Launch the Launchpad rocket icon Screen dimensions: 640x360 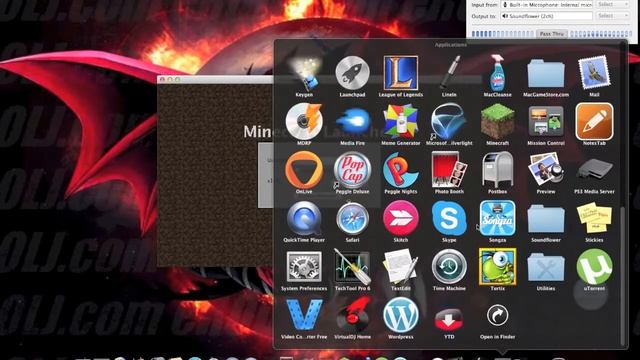click(352, 73)
